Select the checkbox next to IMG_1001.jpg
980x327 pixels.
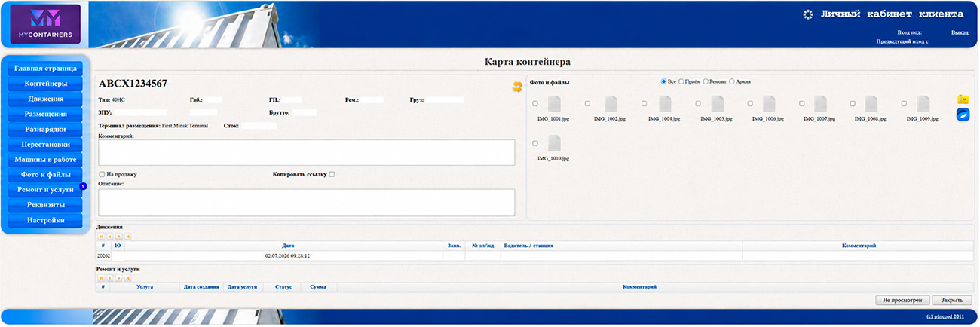[x=535, y=104]
